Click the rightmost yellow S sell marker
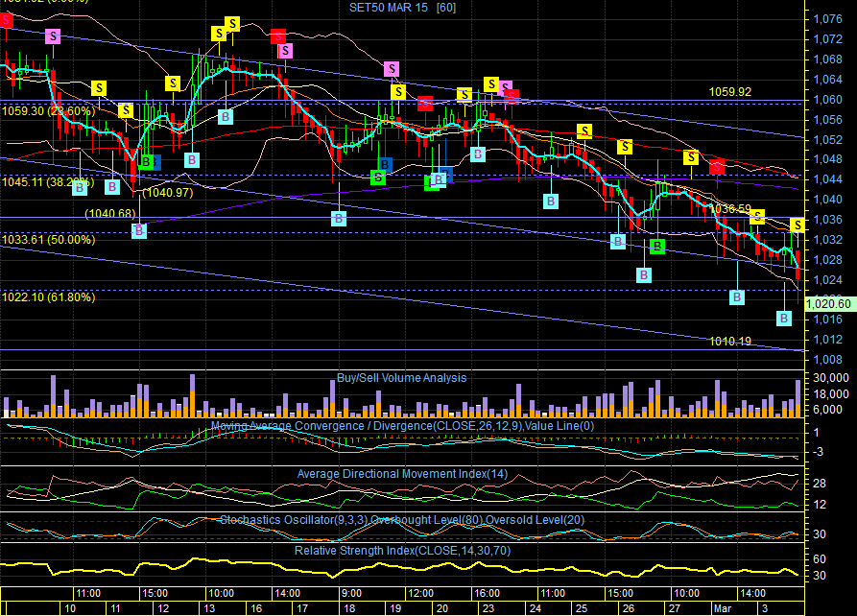 pos(797,225)
